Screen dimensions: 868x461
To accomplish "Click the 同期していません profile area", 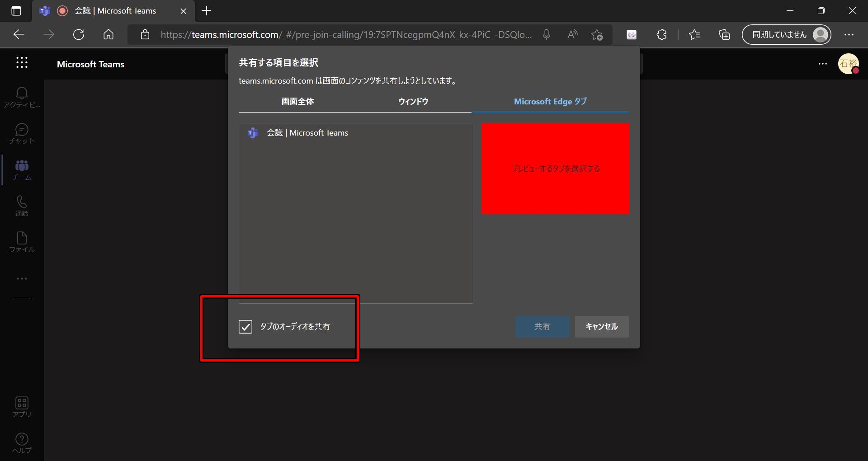I will pyautogui.click(x=787, y=34).
